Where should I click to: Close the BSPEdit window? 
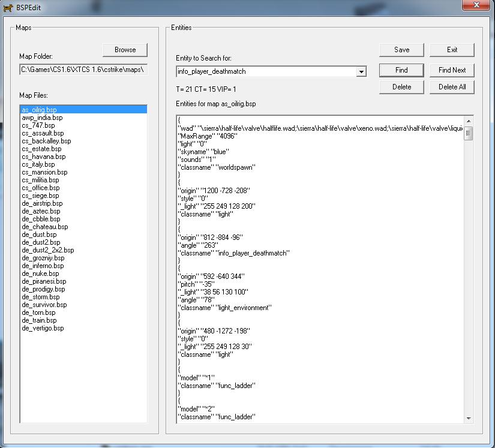tap(476, 5)
